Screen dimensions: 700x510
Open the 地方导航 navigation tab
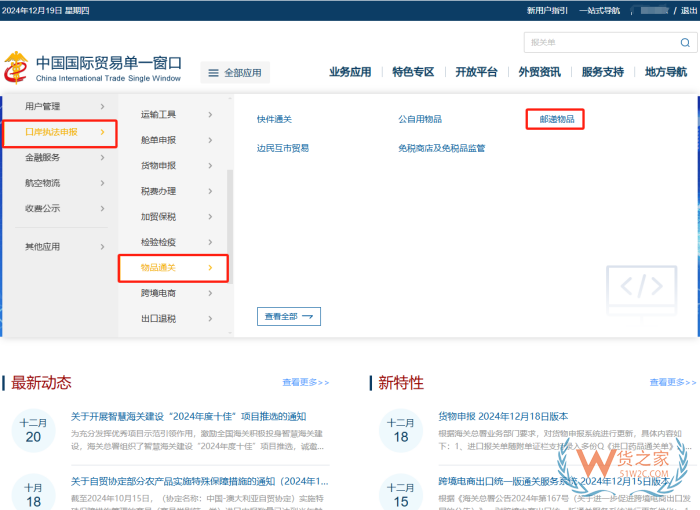pyautogui.click(x=666, y=72)
